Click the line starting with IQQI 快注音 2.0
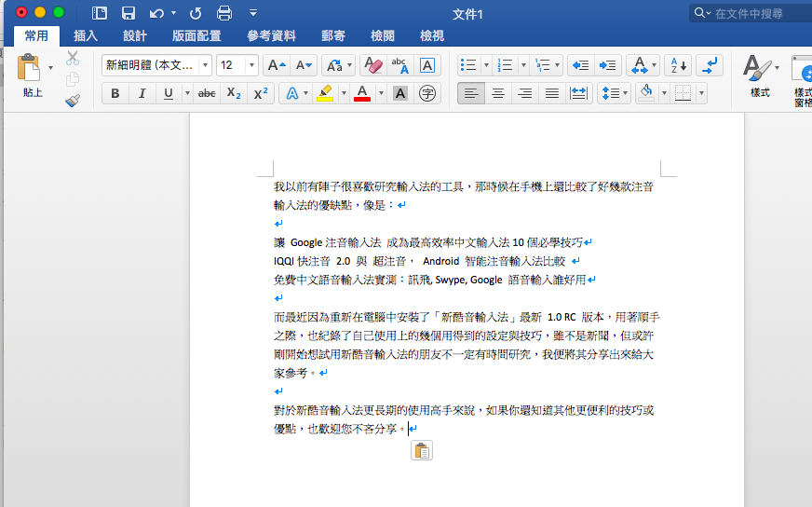Image resolution: width=812 pixels, height=507 pixels. [427, 261]
